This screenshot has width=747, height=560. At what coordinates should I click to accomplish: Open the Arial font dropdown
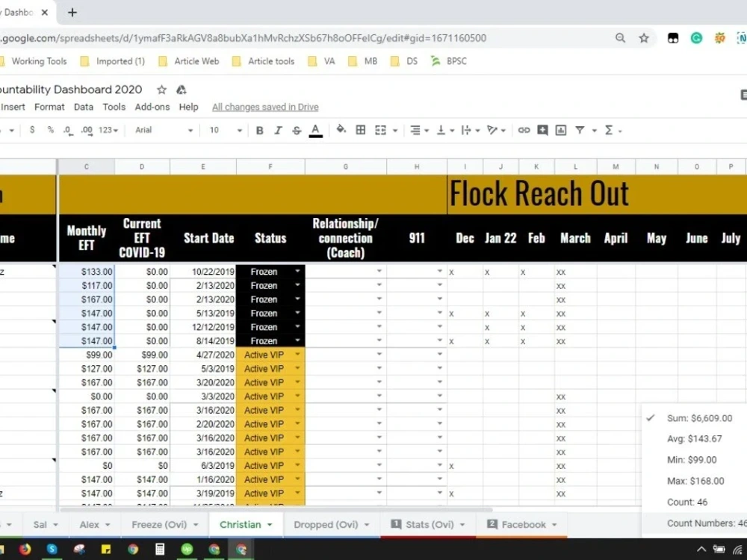[164, 130]
